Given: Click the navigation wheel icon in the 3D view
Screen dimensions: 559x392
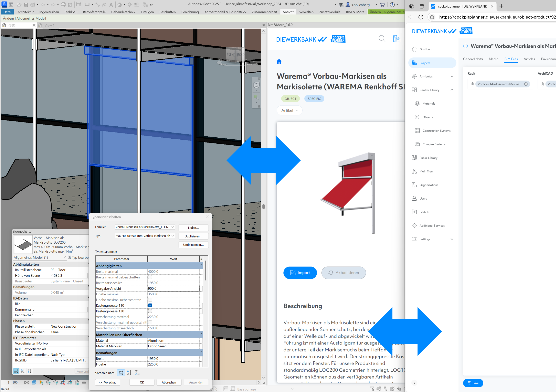Looking at the screenshot, I should pos(256,85).
